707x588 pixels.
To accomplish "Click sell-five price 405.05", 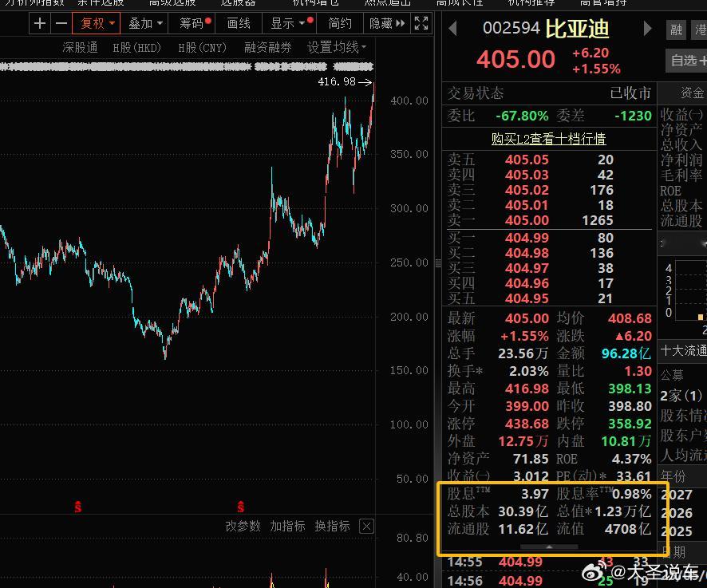I will click(527, 160).
